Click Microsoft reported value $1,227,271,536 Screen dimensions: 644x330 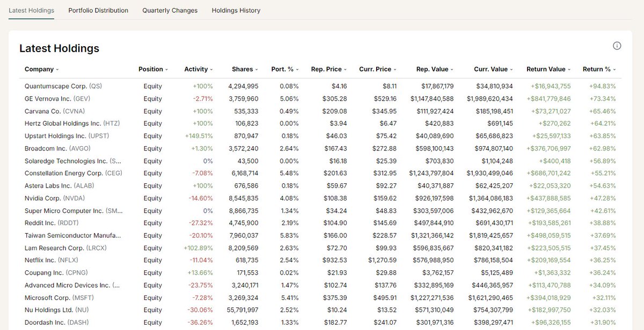432,298
